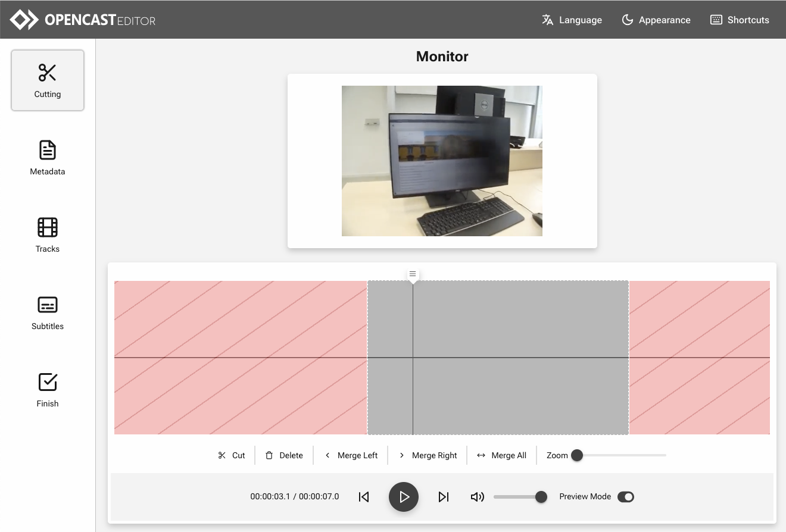Viewport: 786px width, 532px height.
Task: Click the playhead scrubber handle
Action: click(413, 275)
